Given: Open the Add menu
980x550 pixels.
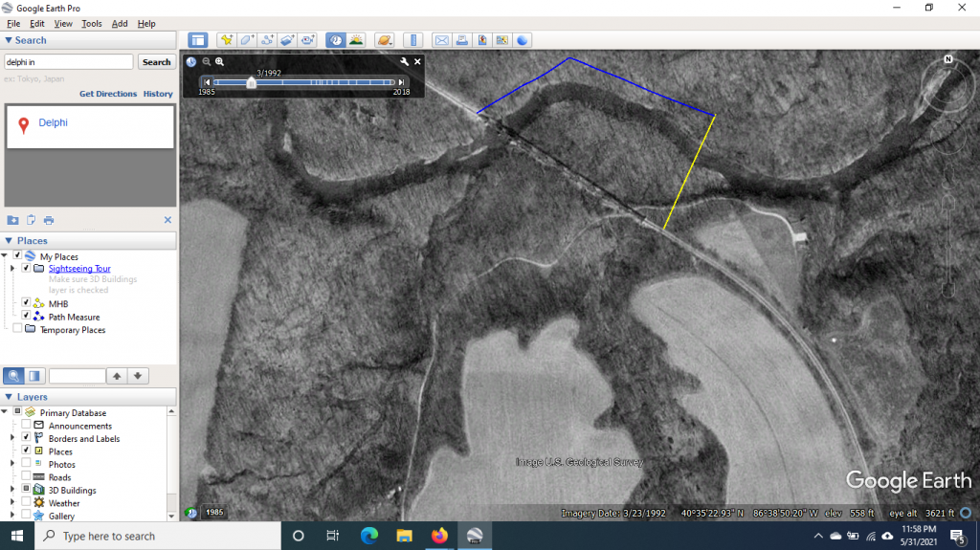Looking at the screenshot, I should (120, 23).
